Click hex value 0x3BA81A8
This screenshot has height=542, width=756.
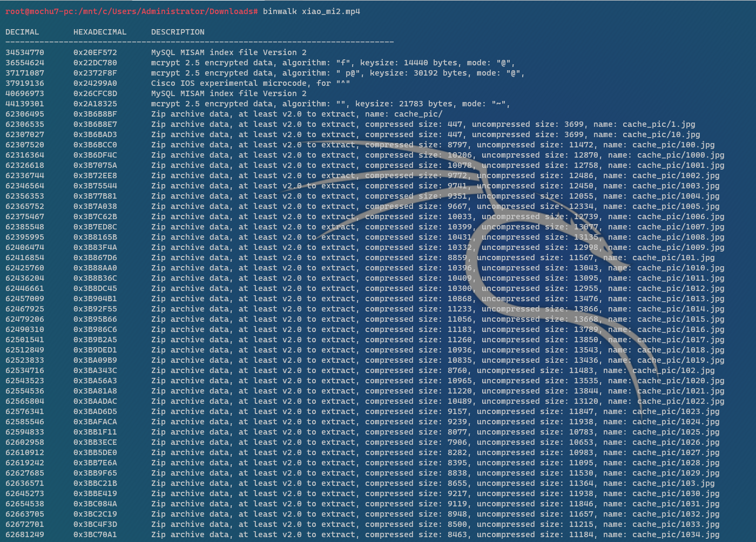[x=95, y=391]
